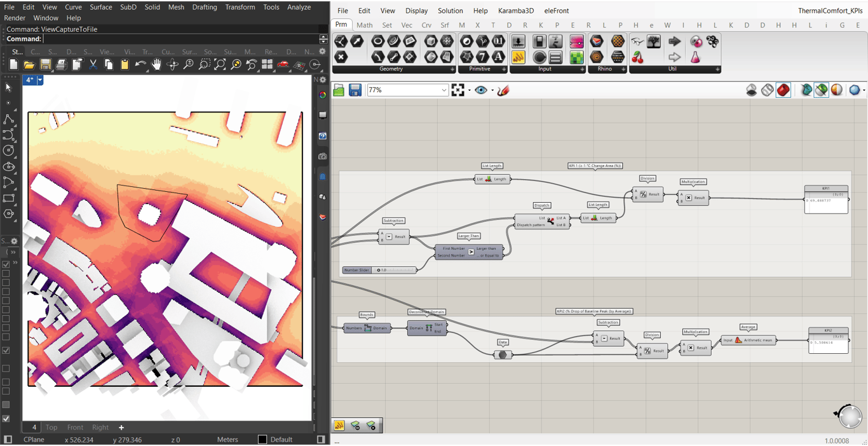Click the Cut scissors icon
Image resolution: width=868 pixels, height=446 pixels.
93,65
